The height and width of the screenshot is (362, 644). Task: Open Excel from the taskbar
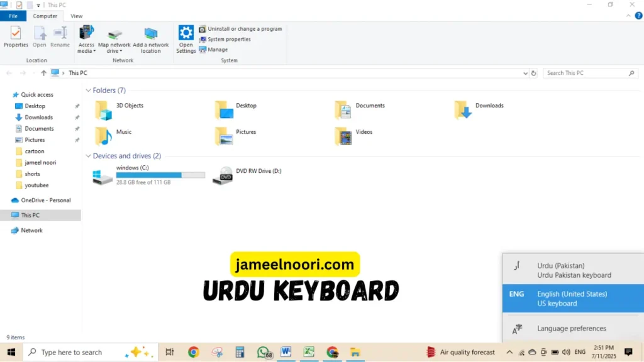(x=309, y=352)
